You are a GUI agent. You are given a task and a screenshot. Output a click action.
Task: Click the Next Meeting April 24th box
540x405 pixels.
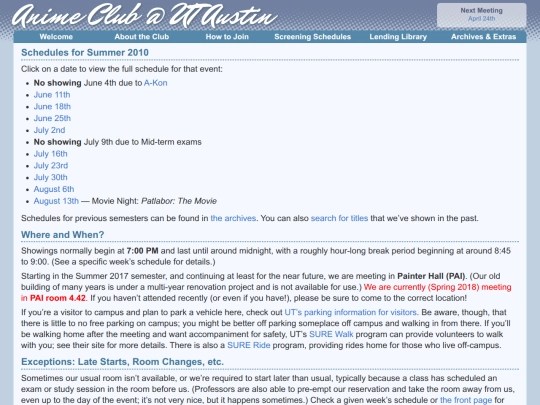click(481, 15)
